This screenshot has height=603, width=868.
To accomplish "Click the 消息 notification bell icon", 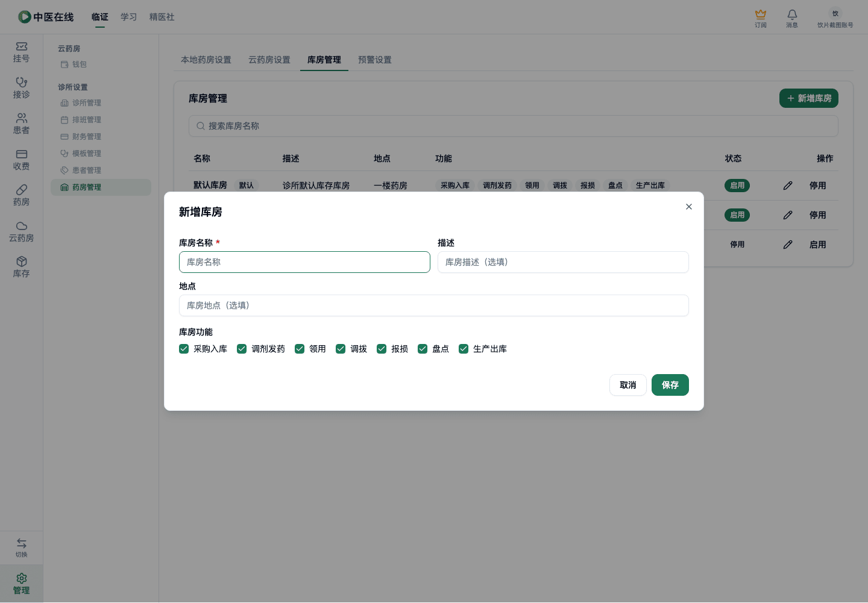I will (x=792, y=14).
